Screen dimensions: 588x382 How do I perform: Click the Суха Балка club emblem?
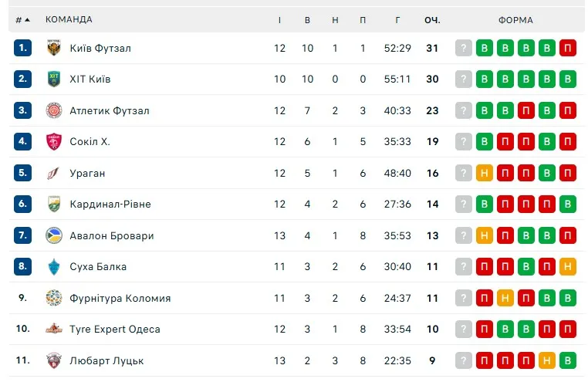(54, 267)
